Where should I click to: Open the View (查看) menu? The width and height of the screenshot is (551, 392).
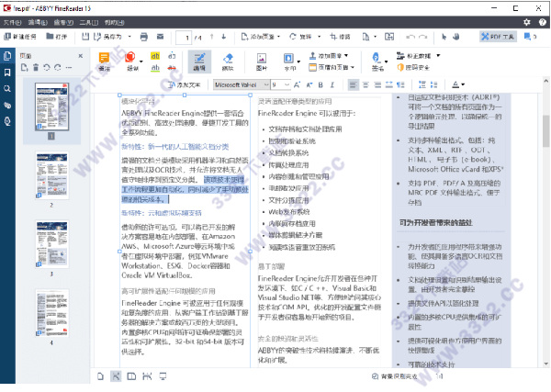[x=63, y=22]
